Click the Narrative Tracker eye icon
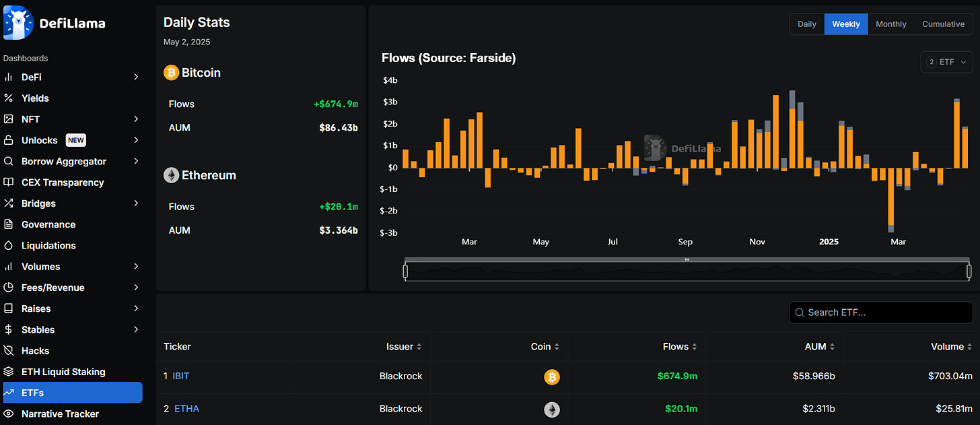Image resolution: width=980 pixels, height=425 pixels. 9,414
